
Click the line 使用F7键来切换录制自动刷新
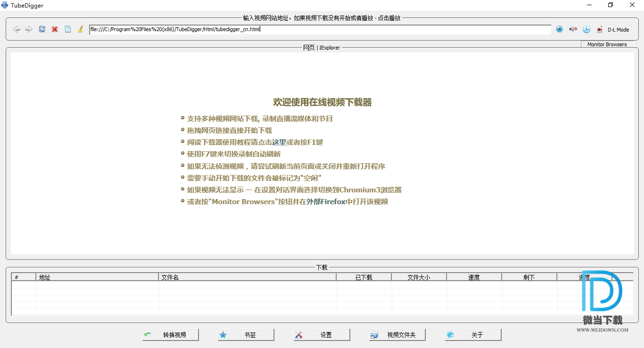pos(234,154)
